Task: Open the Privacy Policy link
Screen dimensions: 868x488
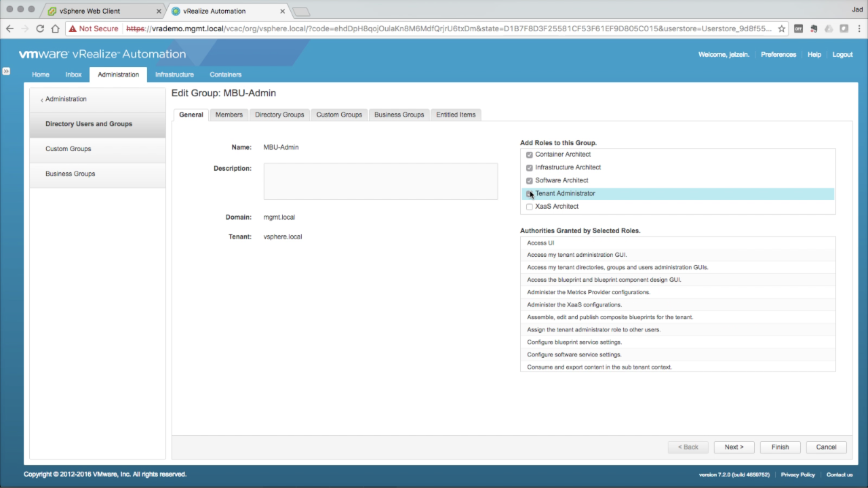Action: (x=797, y=474)
